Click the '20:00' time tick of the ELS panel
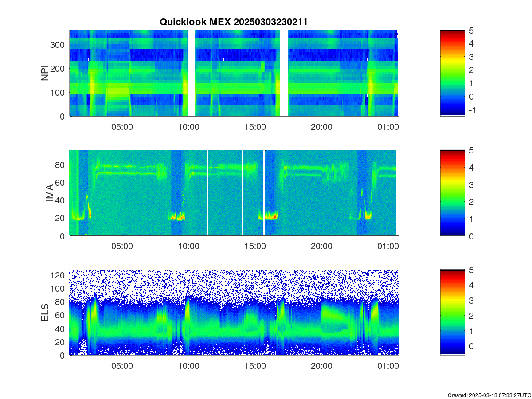The height and width of the screenshot is (399, 532). click(321, 366)
